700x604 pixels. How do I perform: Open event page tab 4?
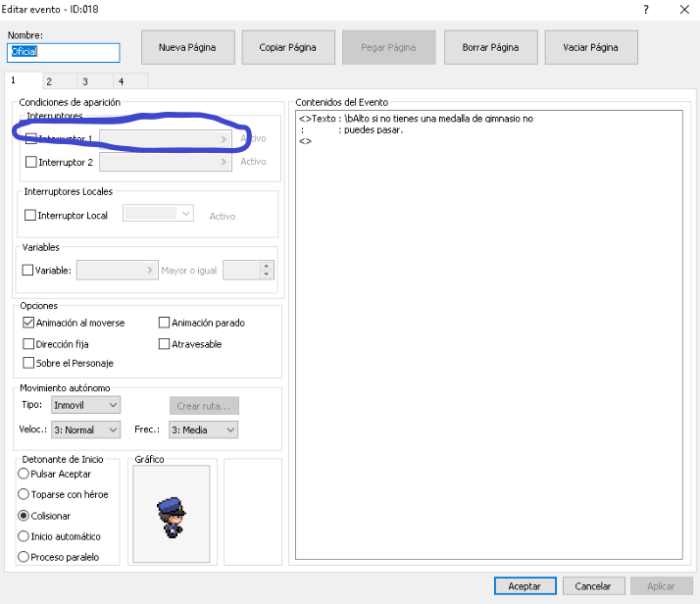point(120,81)
